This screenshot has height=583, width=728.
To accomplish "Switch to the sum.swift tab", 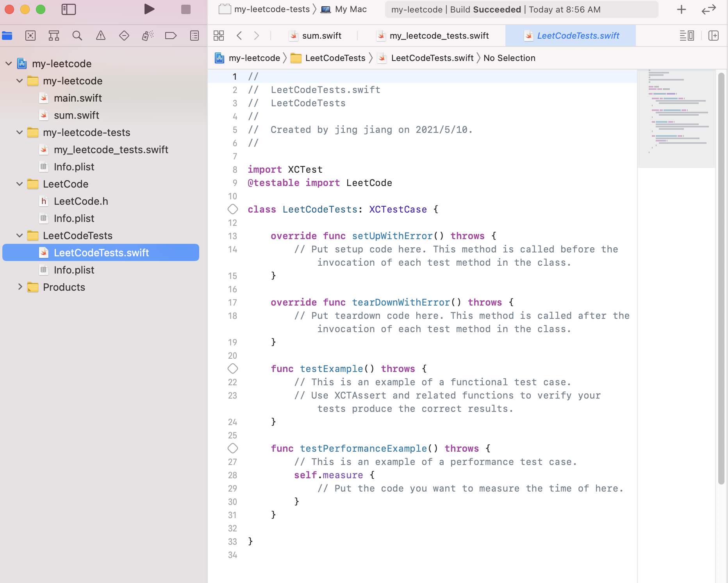I will tap(315, 36).
